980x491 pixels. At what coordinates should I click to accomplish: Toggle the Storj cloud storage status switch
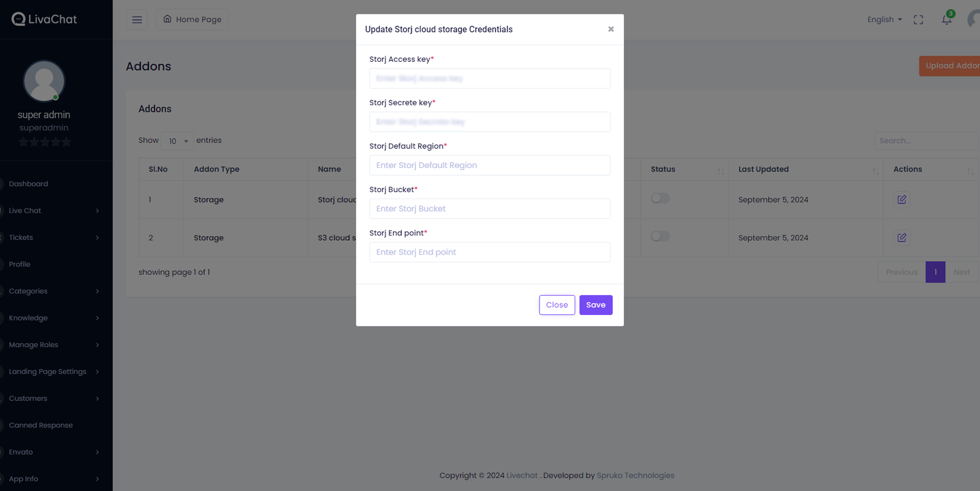(x=660, y=198)
